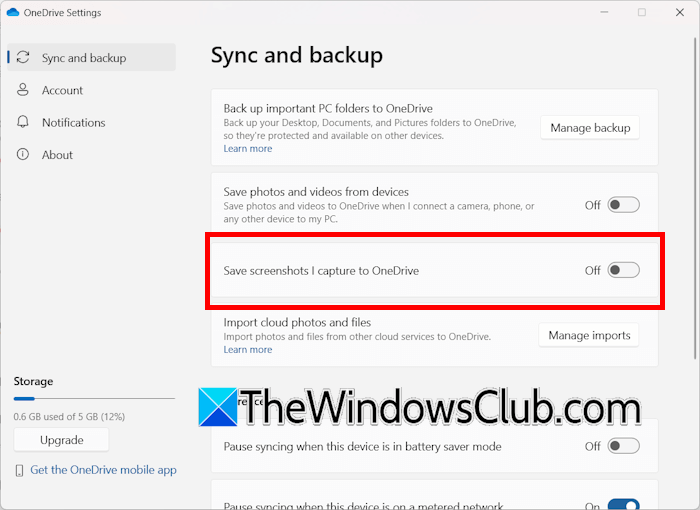
Task: Click the storage usage progress bar
Action: pyautogui.click(x=94, y=398)
